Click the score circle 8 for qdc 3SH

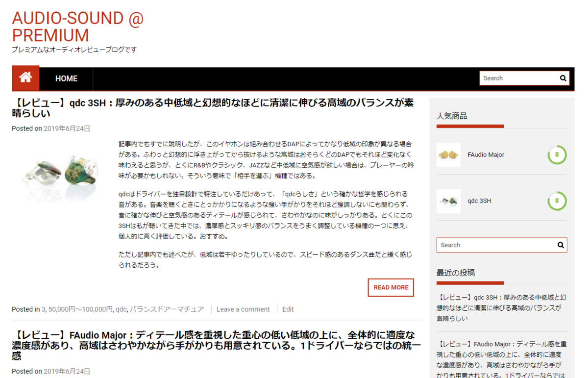pyautogui.click(x=557, y=201)
